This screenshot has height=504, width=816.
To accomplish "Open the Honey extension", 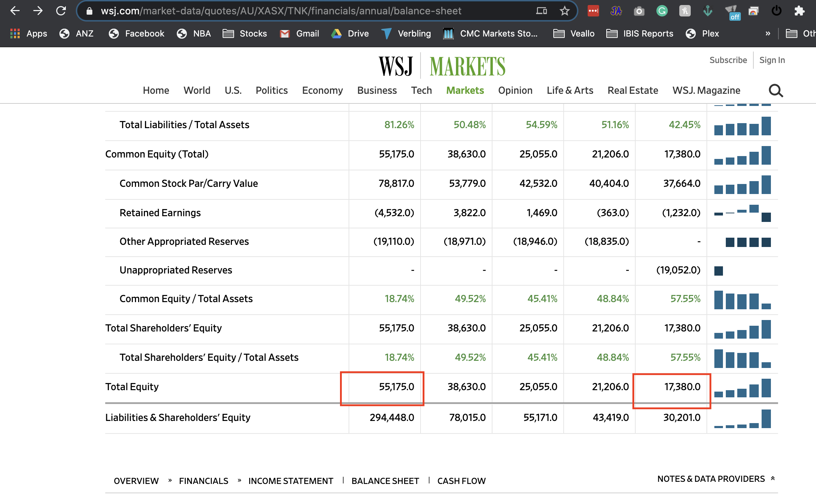I will tap(685, 11).
